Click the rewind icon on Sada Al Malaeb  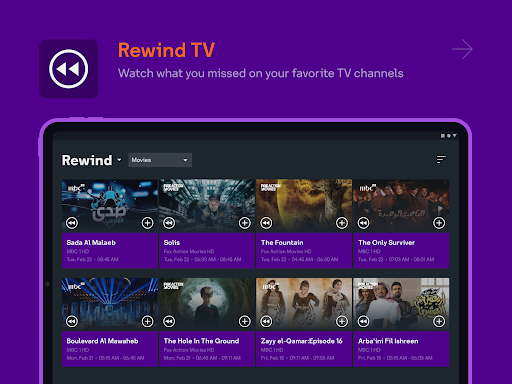tap(72, 223)
